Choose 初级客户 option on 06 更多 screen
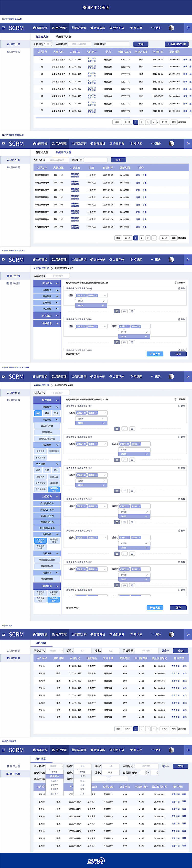The width and height of the screenshot is (192, 868). (x=54, y=776)
